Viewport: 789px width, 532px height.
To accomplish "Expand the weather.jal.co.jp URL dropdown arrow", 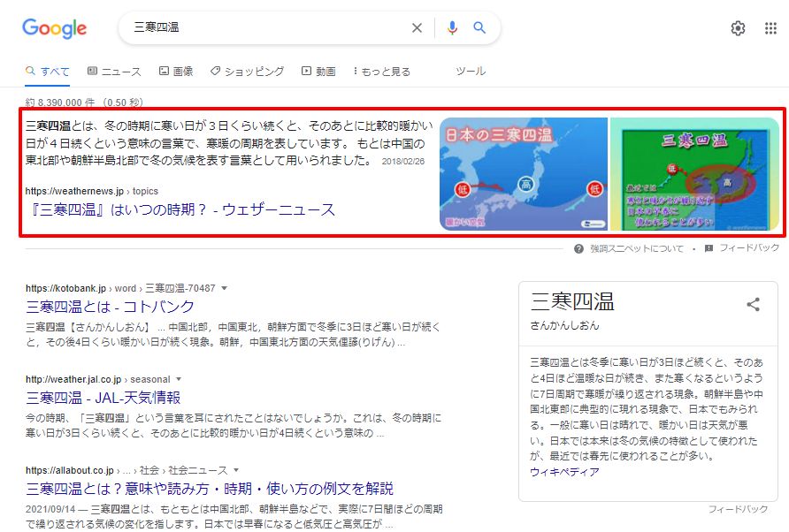I will pos(179,379).
